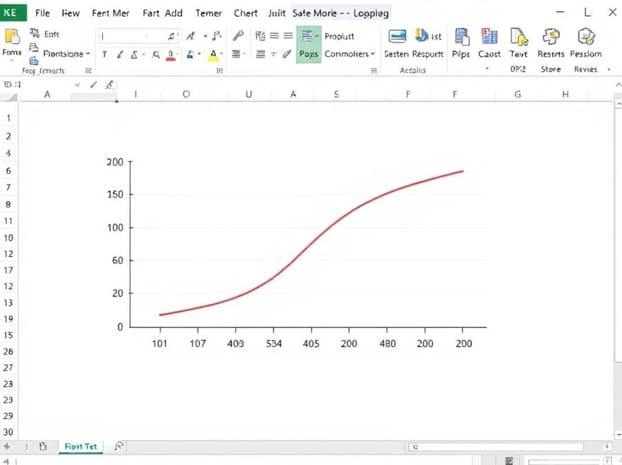This screenshot has width=622, height=465.
Task: Select the Fiort Tet sheet tab
Action: [x=81, y=446]
